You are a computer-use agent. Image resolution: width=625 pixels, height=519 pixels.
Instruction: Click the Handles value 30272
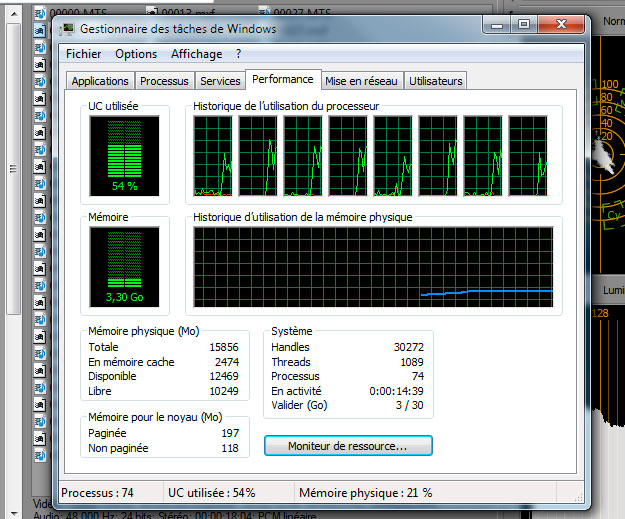coord(409,347)
